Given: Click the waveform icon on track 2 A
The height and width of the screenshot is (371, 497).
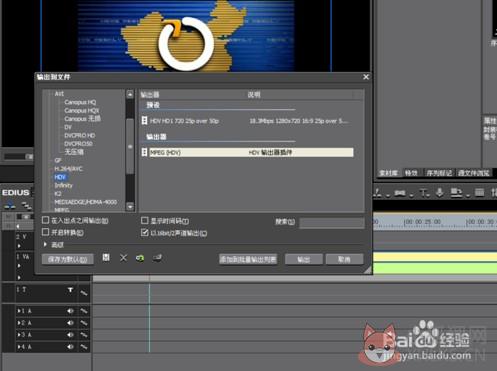Looking at the screenshot, I should [84, 323].
